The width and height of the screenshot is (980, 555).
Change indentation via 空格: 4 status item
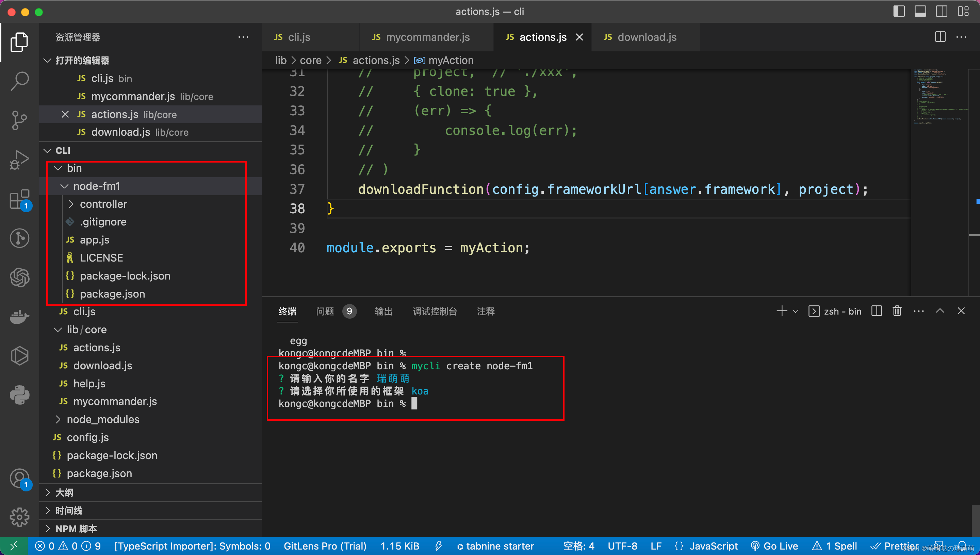coord(579,546)
